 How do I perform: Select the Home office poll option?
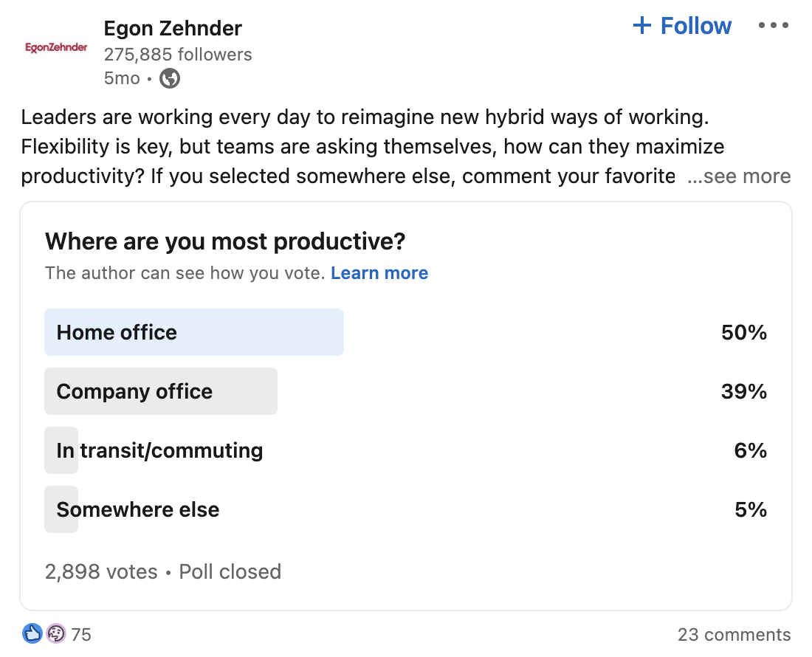[406, 332]
